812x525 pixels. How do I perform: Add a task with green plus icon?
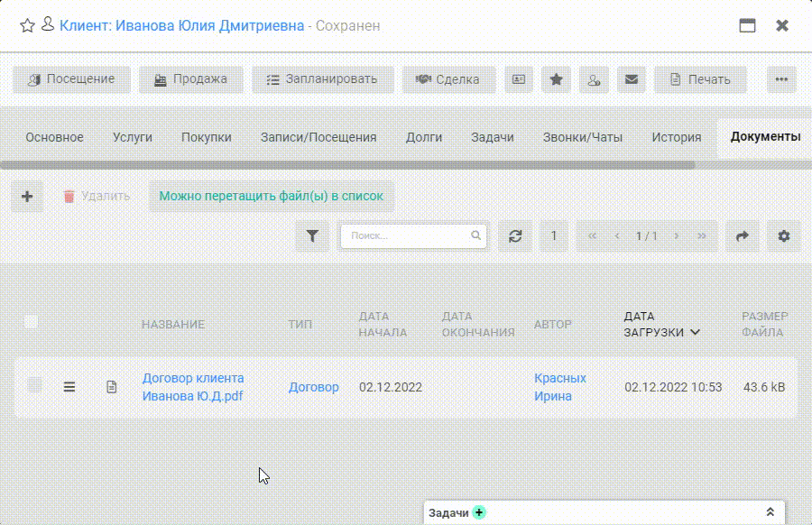[480, 512]
